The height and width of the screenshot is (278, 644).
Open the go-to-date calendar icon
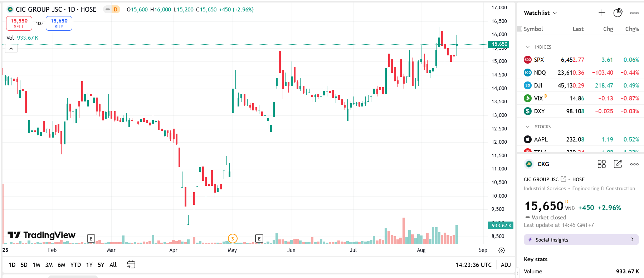pyautogui.click(x=131, y=264)
